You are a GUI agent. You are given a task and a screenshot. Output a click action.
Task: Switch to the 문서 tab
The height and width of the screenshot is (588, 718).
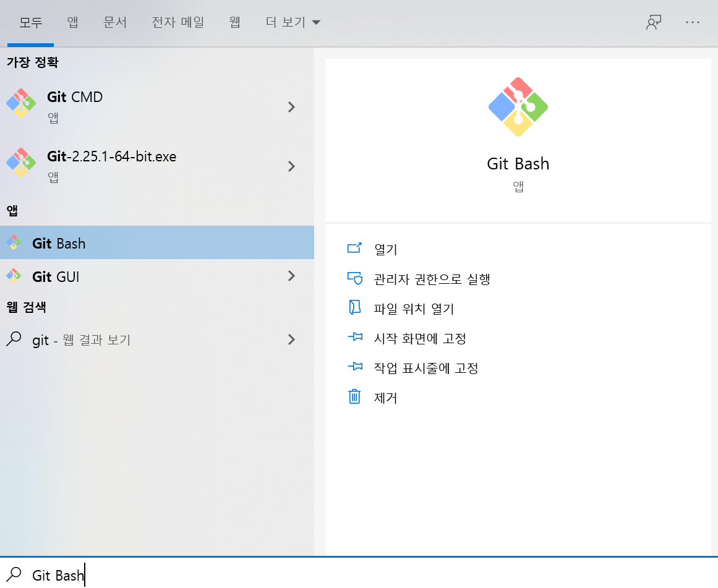[114, 22]
